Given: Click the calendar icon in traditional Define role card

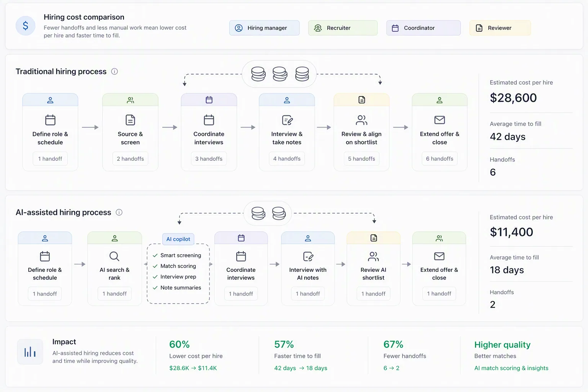Looking at the screenshot, I should pyautogui.click(x=50, y=120).
